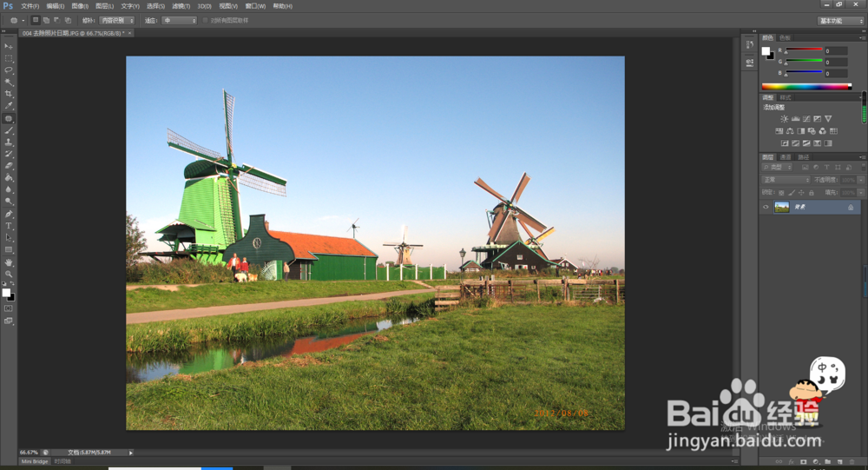Toggle lock all for layer
The image size is (868, 470).
tap(812, 193)
